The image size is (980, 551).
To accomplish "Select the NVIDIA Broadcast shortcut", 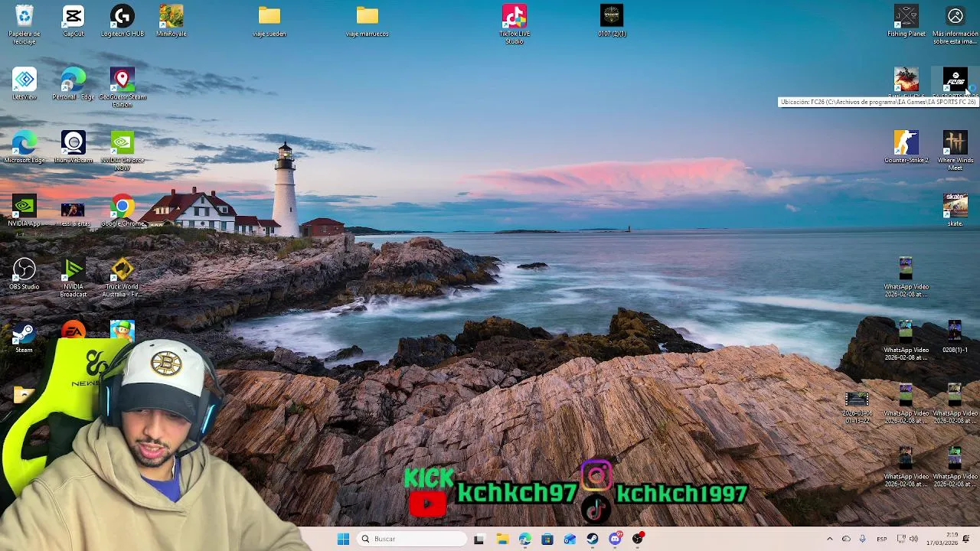I will tap(73, 278).
